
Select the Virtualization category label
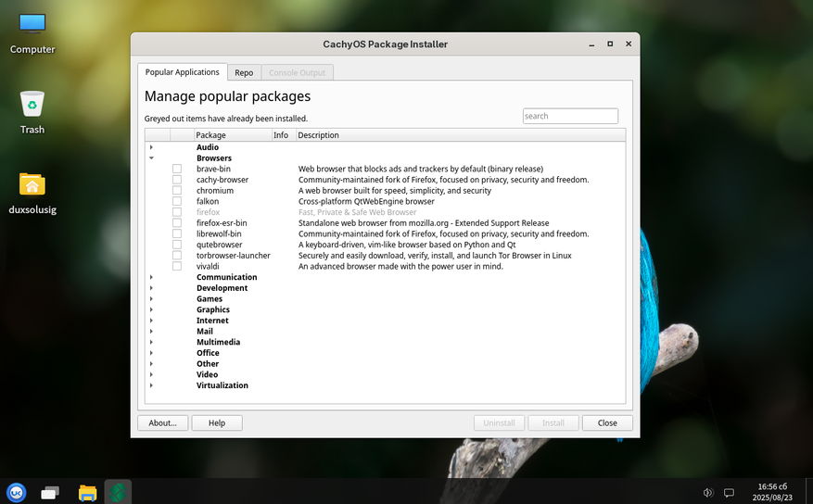222,386
